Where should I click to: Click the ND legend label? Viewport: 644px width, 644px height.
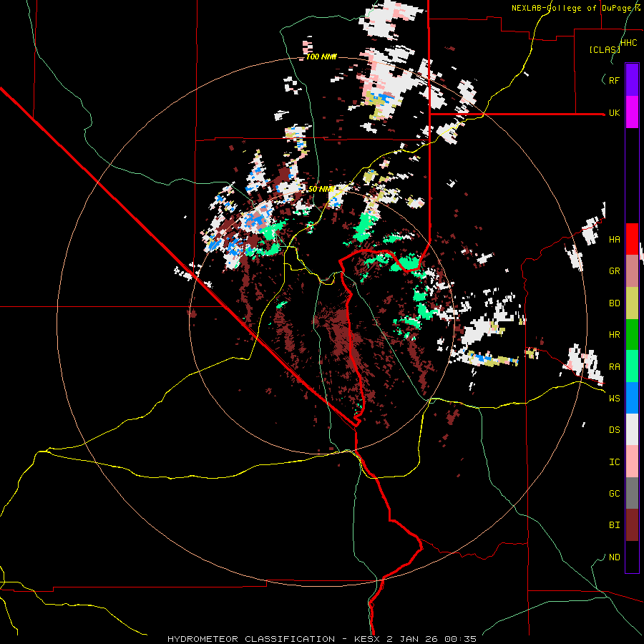pyautogui.click(x=614, y=557)
